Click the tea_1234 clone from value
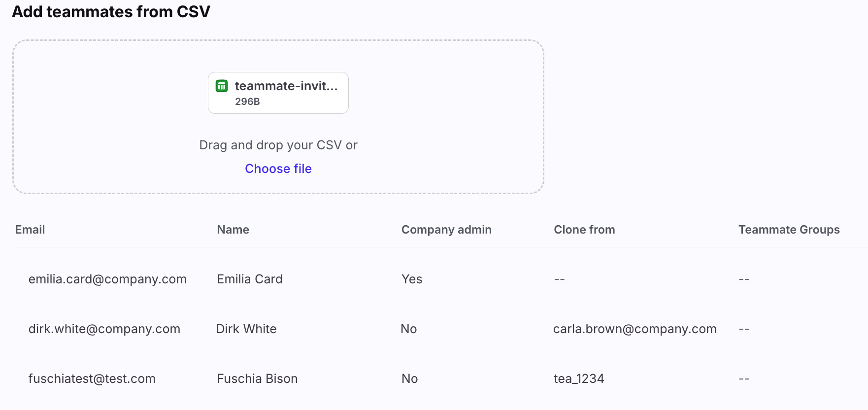 [579, 379]
